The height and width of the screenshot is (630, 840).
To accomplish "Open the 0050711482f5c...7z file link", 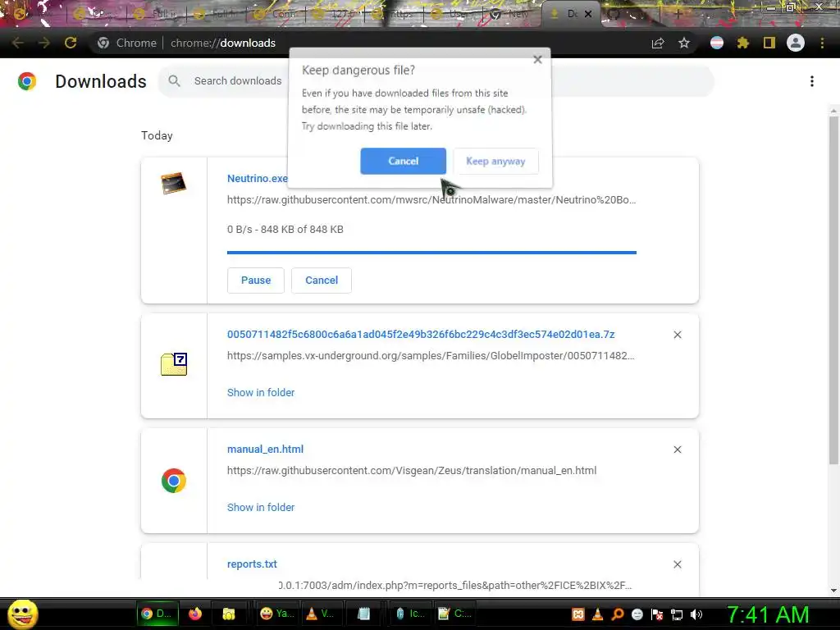I will pyautogui.click(x=421, y=335).
